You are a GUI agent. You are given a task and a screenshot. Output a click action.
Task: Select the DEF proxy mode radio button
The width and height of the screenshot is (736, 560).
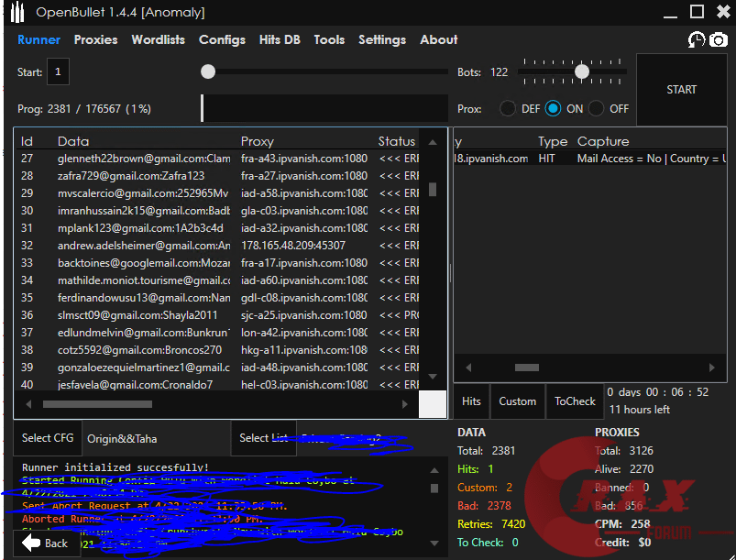(x=508, y=108)
